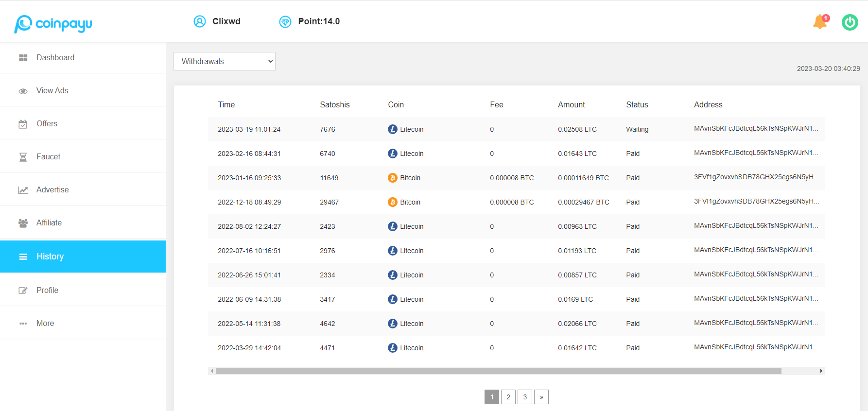Click the Clixwd username
The height and width of the screenshot is (411, 868).
[226, 21]
